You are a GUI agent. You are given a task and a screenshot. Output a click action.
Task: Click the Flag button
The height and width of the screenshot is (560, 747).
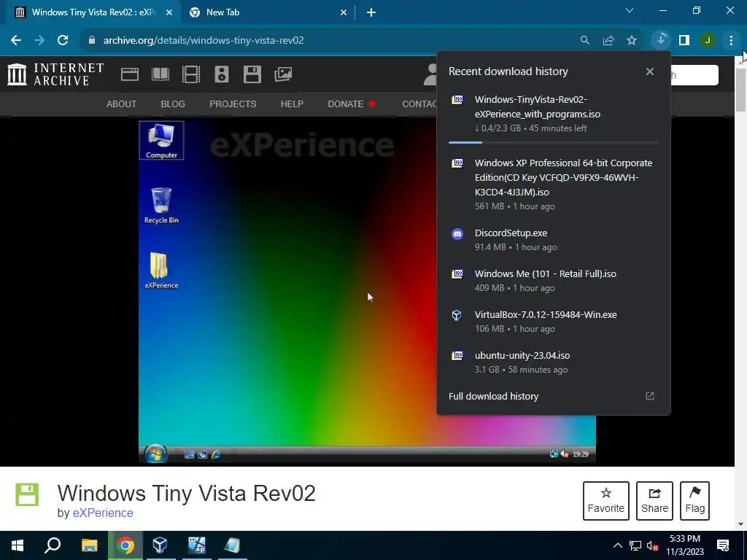pyautogui.click(x=695, y=501)
